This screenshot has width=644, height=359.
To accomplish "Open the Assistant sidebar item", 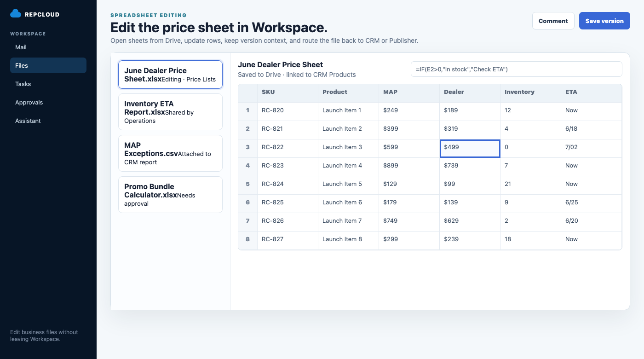I will pyautogui.click(x=48, y=121).
